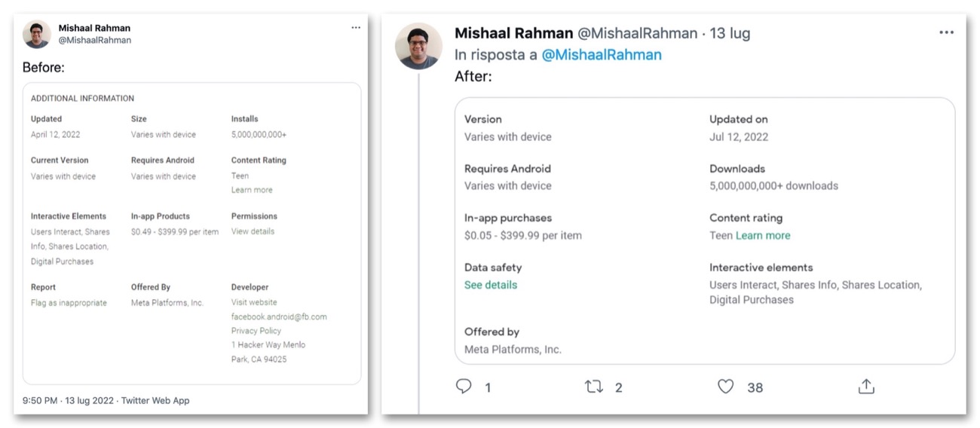Open See details under Data safety
980x428 pixels.
pos(491,285)
